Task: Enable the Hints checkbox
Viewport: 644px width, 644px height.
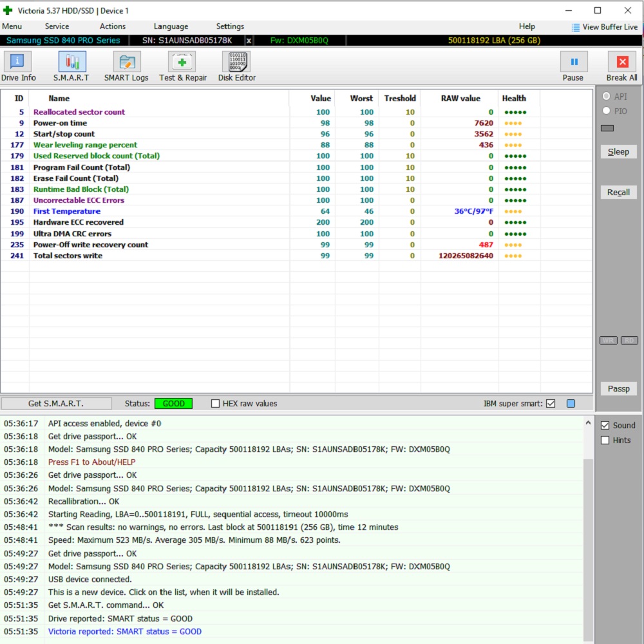Action: click(x=605, y=440)
